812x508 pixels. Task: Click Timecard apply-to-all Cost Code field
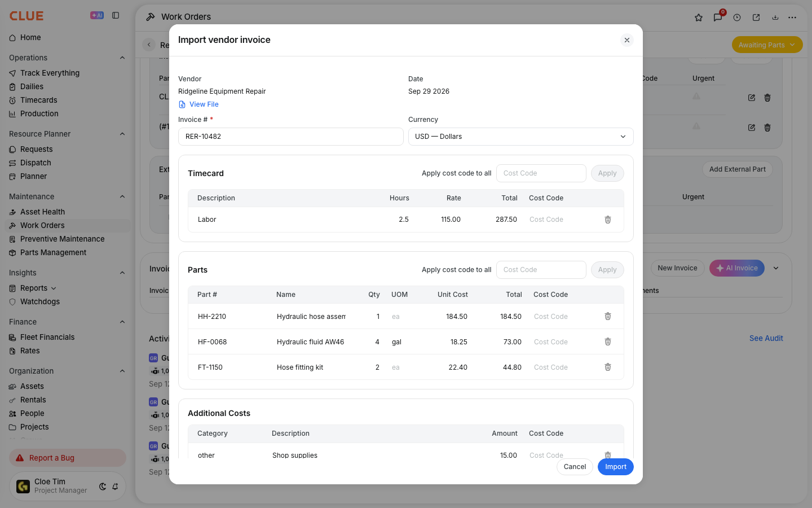coord(541,173)
